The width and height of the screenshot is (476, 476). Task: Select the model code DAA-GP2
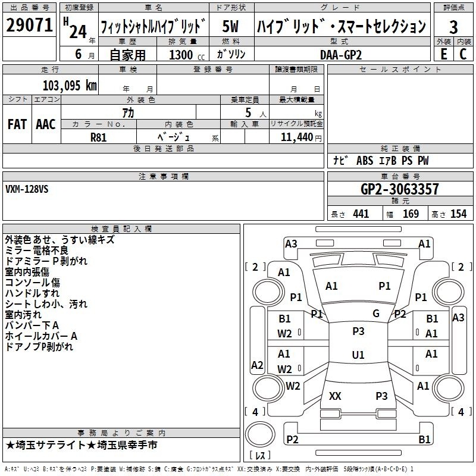click(340, 54)
